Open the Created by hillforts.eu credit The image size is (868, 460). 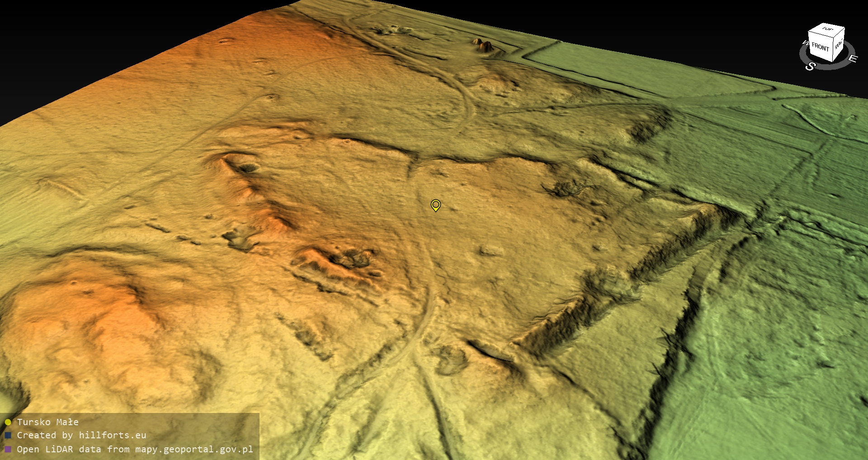pos(81,435)
